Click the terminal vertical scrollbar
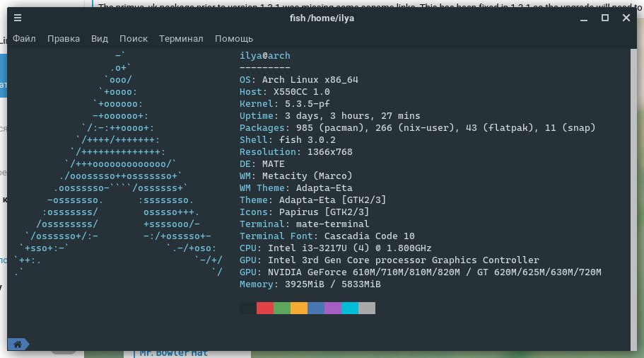Viewport: 644px width, 358px height. [x=633, y=200]
